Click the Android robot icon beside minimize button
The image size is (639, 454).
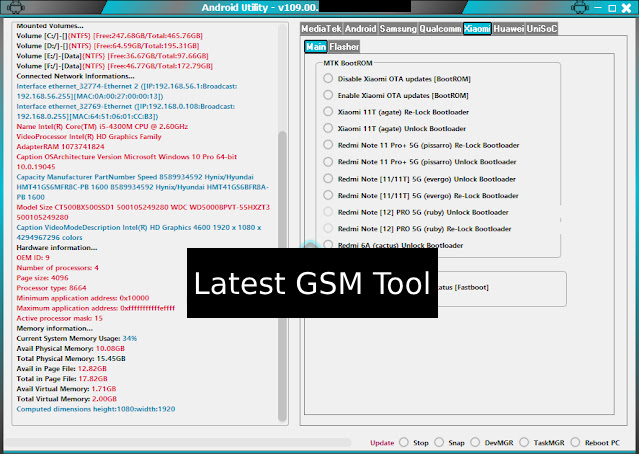[x=580, y=7]
